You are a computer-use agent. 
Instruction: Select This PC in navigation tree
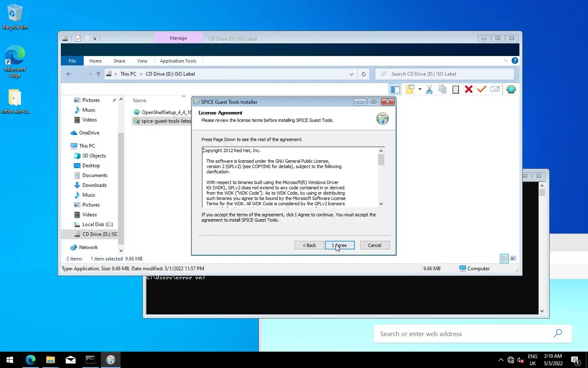click(x=87, y=146)
